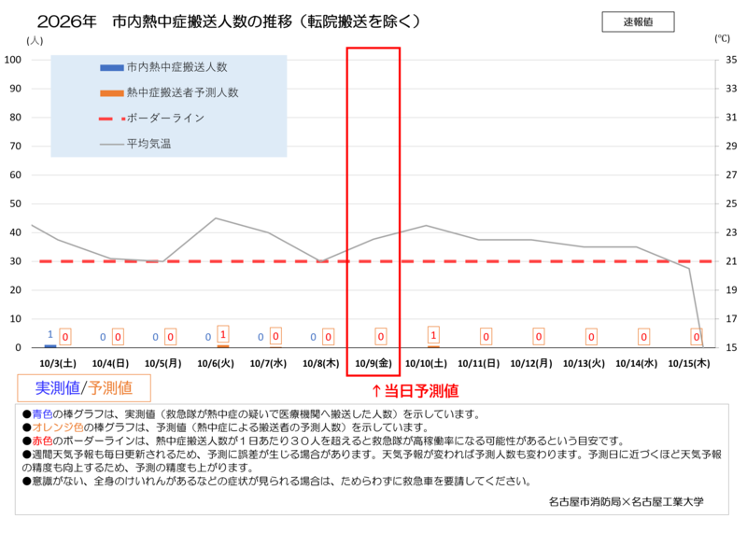Click the blue bar for 10/3(土)
The height and width of the screenshot is (560, 747).
pyautogui.click(x=50, y=345)
